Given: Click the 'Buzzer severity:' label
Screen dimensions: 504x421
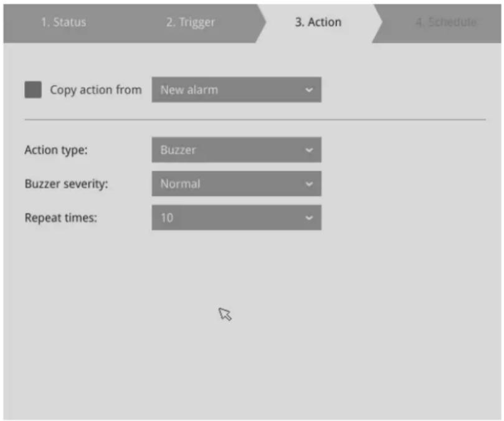Looking at the screenshot, I should (67, 184).
